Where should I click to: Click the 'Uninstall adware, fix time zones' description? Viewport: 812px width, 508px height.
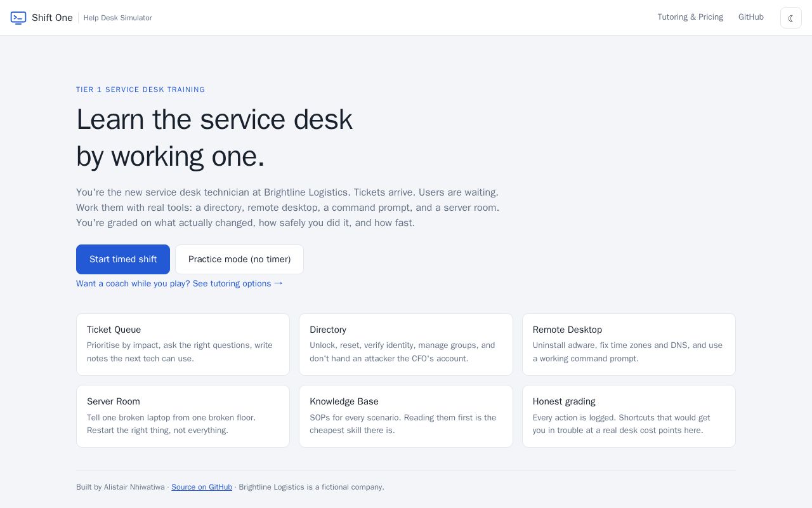click(x=627, y=352)
